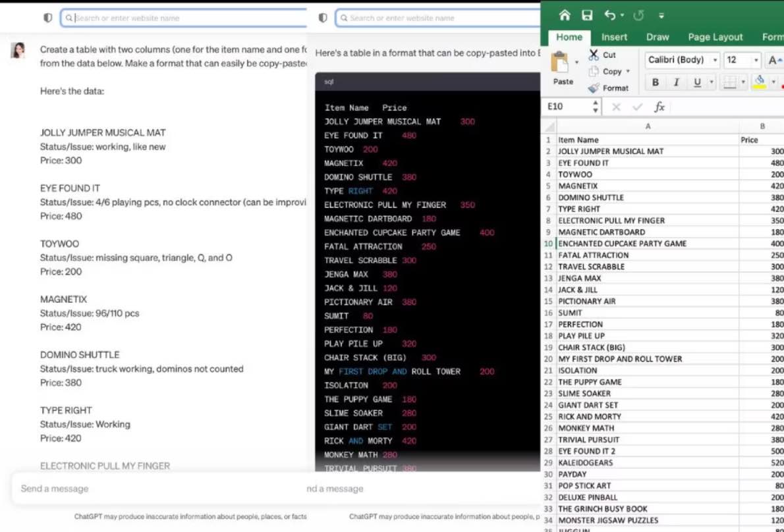Click the Excel formula bar field
The image size is (784, 532).
coord(727,107)
